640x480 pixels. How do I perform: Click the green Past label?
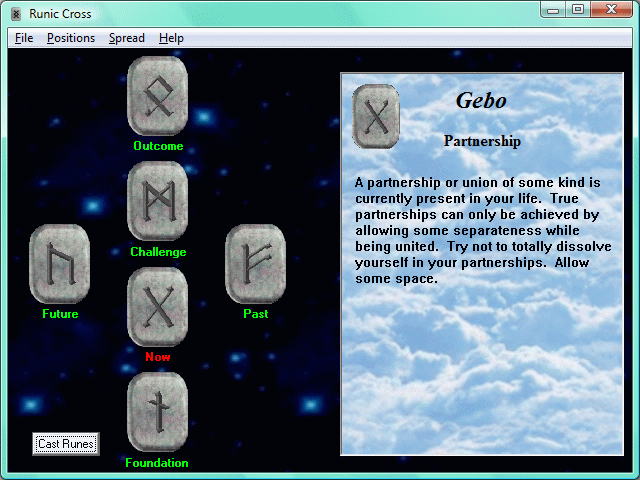tap(256, 314)
